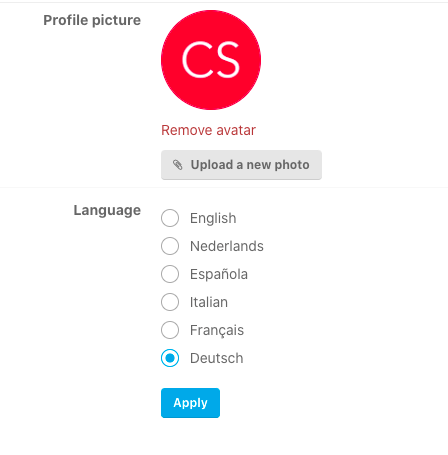Apply the language settings
Image resolution: width=448 pixels, height=455 pixels.
click(190, 403)
